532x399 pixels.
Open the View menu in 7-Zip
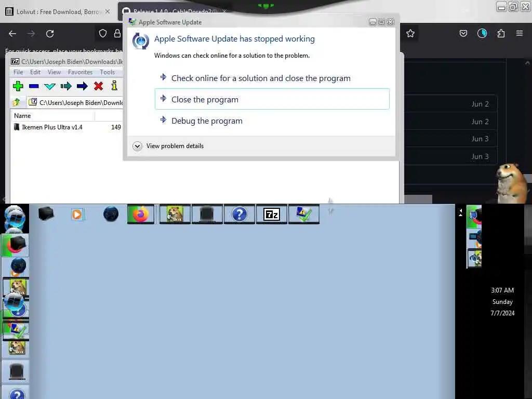[54, 72]
